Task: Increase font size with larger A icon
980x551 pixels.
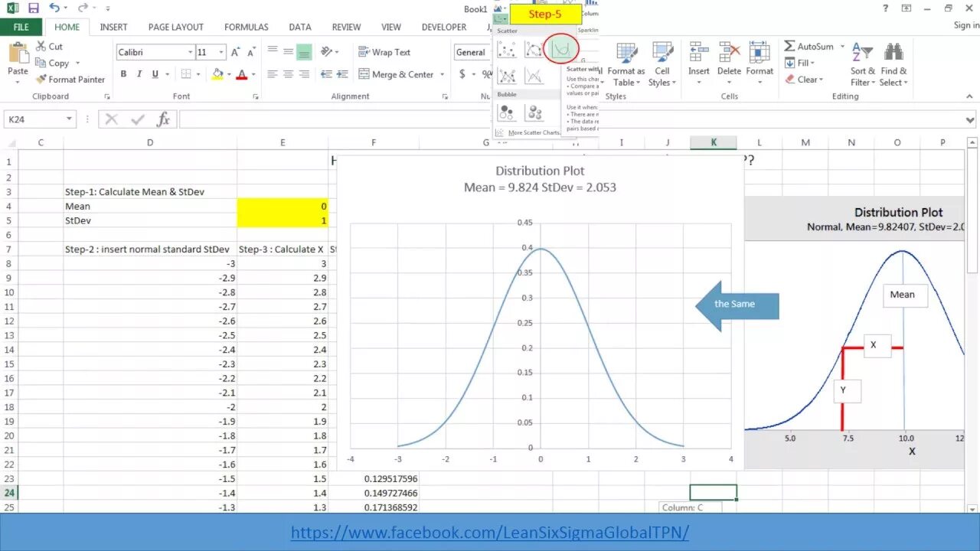Action: click(x=237, y=53)
